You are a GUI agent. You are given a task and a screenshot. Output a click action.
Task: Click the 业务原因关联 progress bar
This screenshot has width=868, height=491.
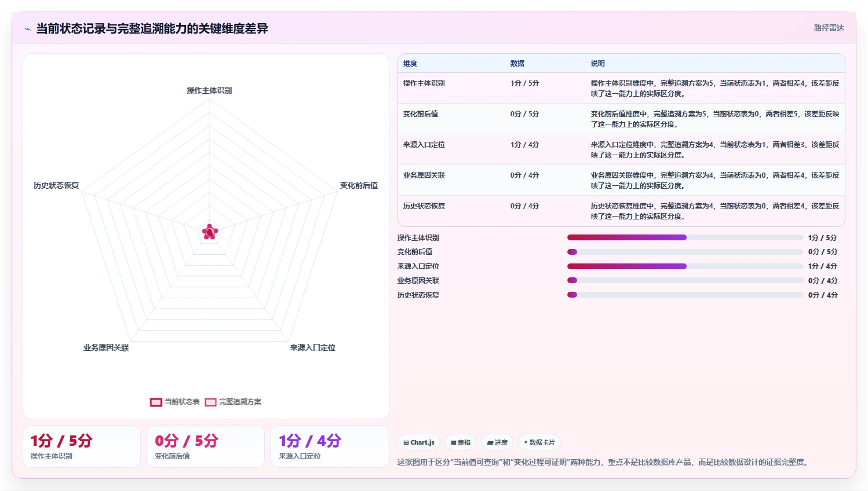point(685,280)
